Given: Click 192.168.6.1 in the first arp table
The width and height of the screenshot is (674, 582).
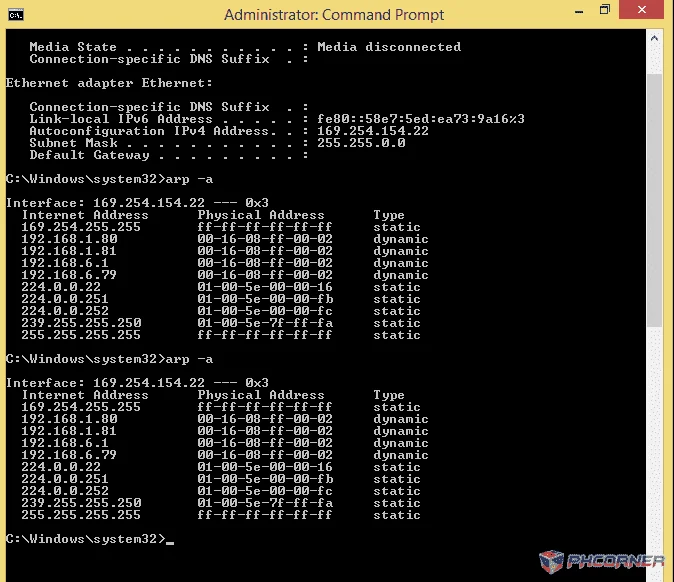Looking at the screenshot, I should 65,263.
